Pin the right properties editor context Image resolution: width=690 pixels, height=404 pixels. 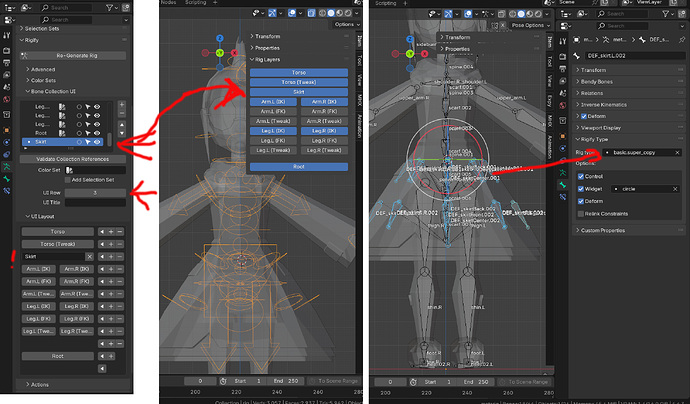point(682,40)
